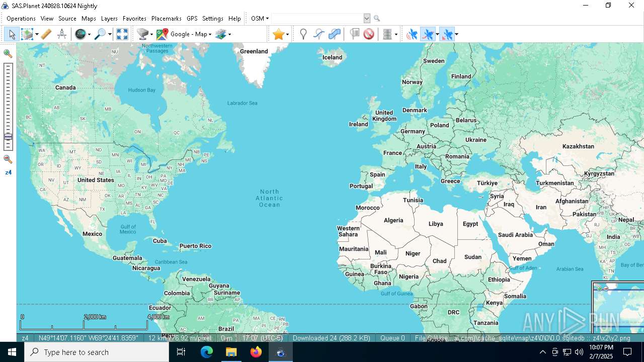
Task: Add a new polygon
Action: (x=335, y=34)
